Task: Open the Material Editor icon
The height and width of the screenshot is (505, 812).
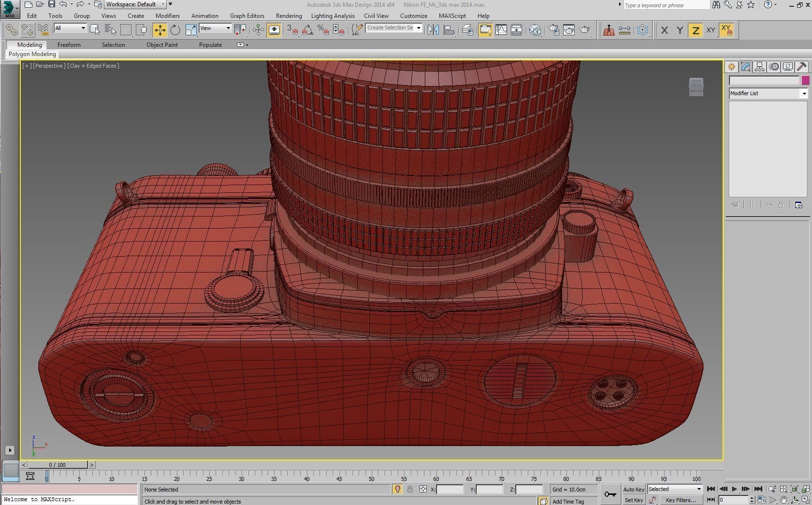Action: tap(535, 30)
